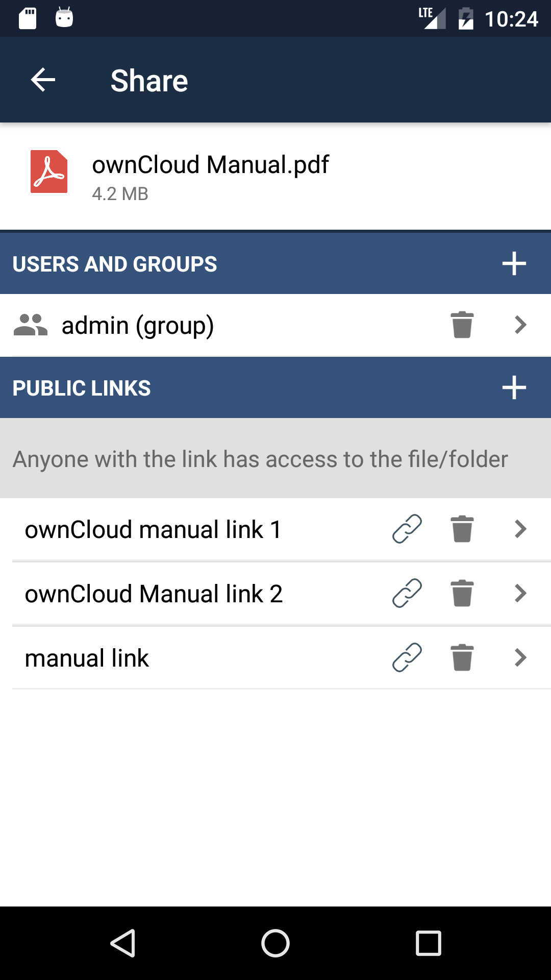Delete the admin (group) share
The width and height of the screenshot is (551, 980).
coord(462,325)
